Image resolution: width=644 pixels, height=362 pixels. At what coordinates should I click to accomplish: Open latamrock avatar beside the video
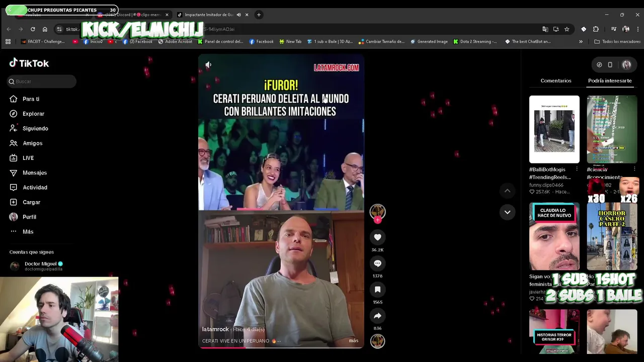[x=377, y=211]
